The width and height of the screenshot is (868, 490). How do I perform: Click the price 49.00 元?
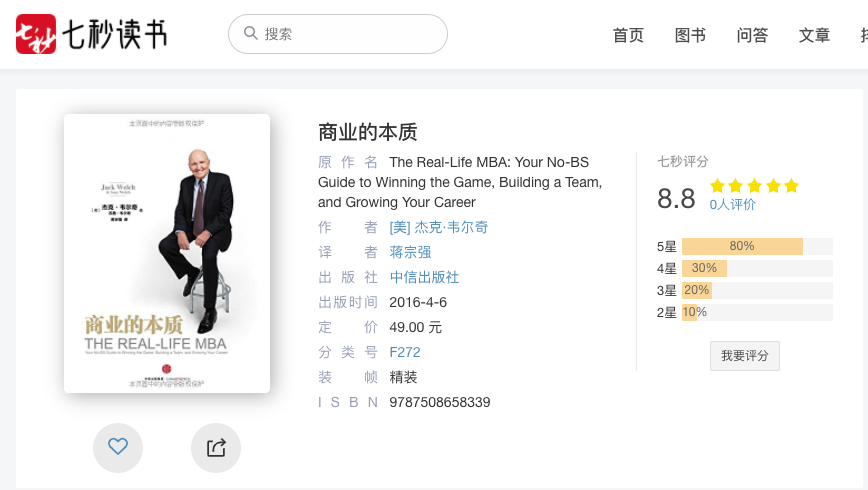tap(415, 327)
